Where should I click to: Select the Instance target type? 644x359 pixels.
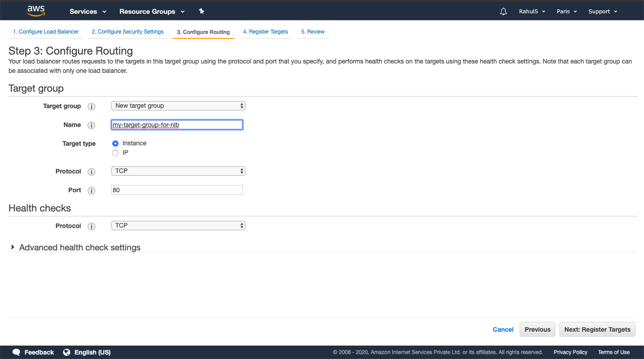115,143
